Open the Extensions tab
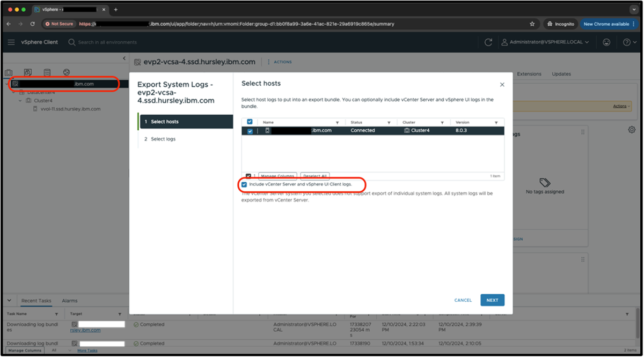 pos(529,74)
